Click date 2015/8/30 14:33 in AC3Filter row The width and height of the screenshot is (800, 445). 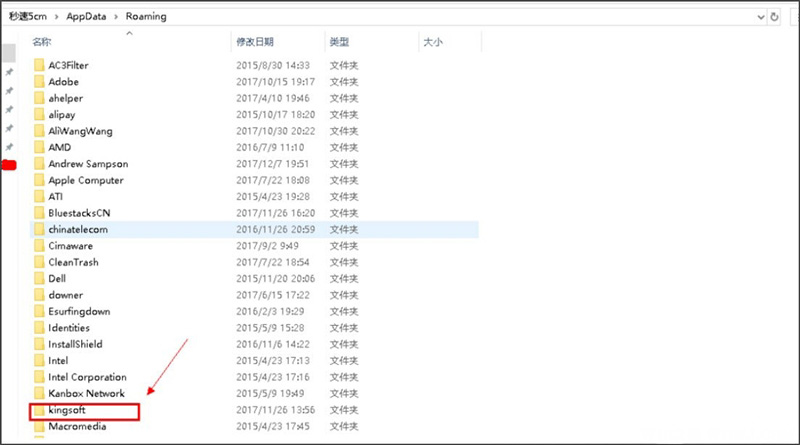pos(273,65)
